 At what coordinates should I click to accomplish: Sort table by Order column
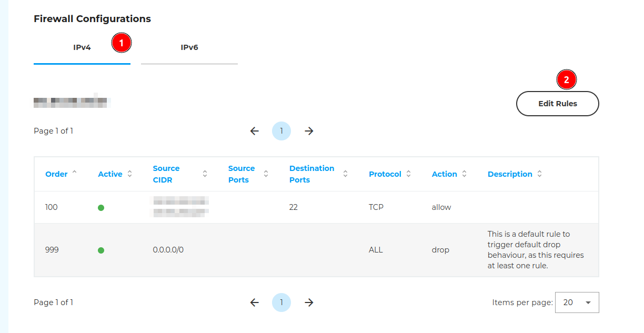[61, 174]
